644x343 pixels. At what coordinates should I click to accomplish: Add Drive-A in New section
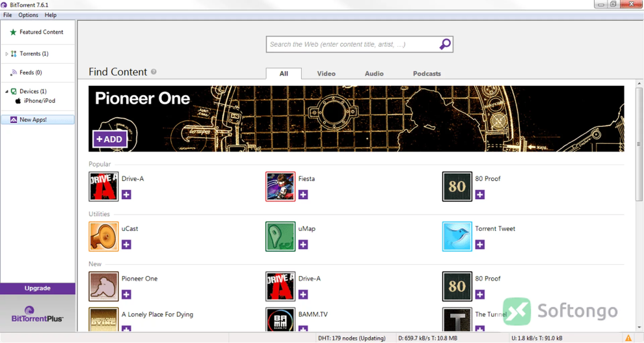[303, 294]
